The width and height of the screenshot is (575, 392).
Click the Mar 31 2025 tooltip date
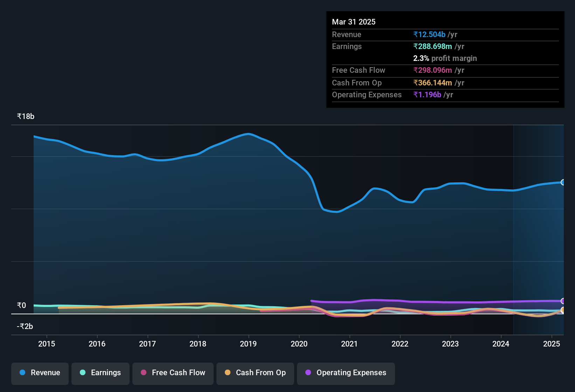pyautogui.click(x=354, y=22)
